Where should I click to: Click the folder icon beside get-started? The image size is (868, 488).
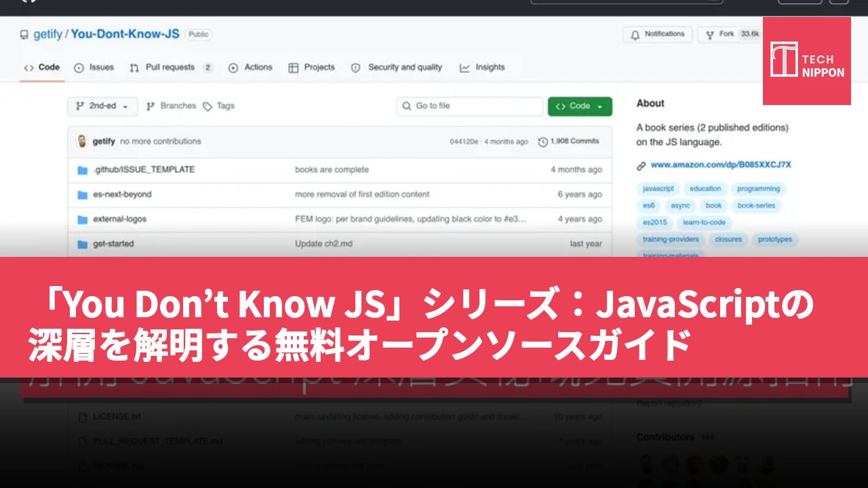83,244
